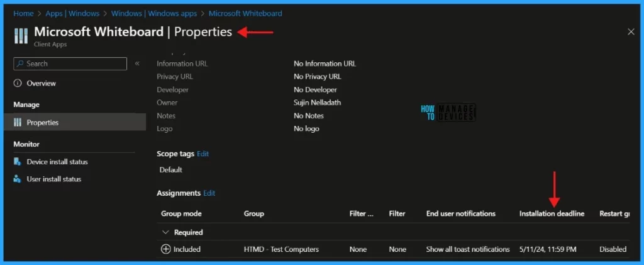This screenshot has width=644, height=265.
Task: Click the No Information URL value
Action: (325, 64)
